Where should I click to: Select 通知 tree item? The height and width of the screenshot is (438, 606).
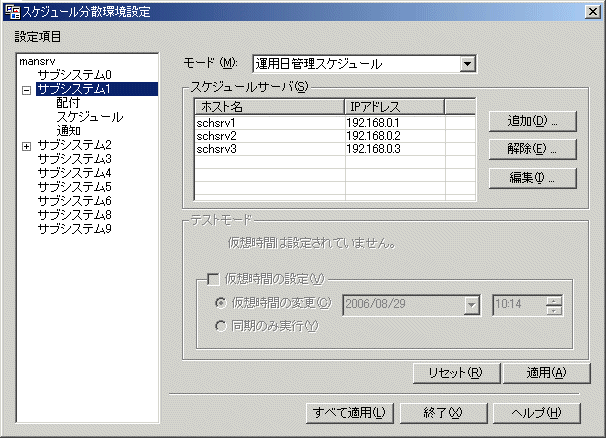[x=68, y=131]
